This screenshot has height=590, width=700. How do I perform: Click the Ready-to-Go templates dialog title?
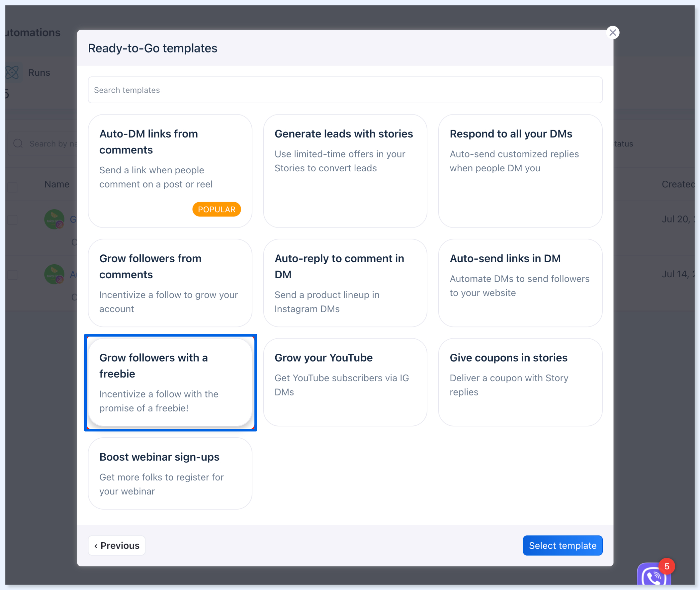[x=152, y=48]
